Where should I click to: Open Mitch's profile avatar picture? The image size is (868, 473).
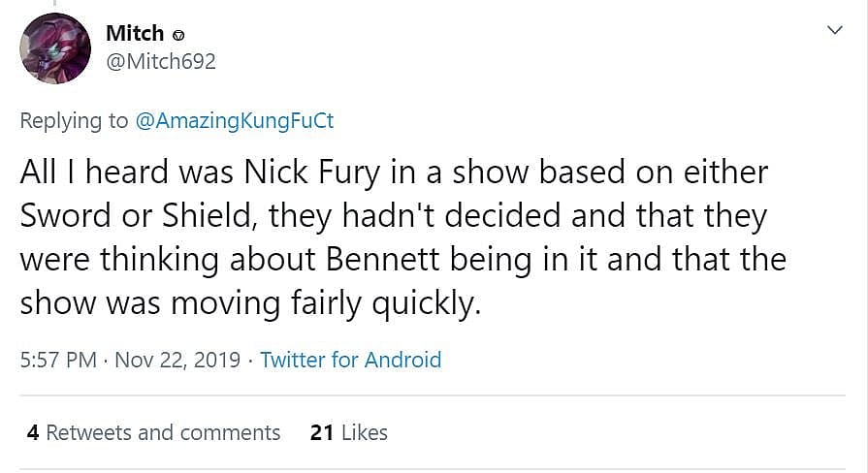56,48
